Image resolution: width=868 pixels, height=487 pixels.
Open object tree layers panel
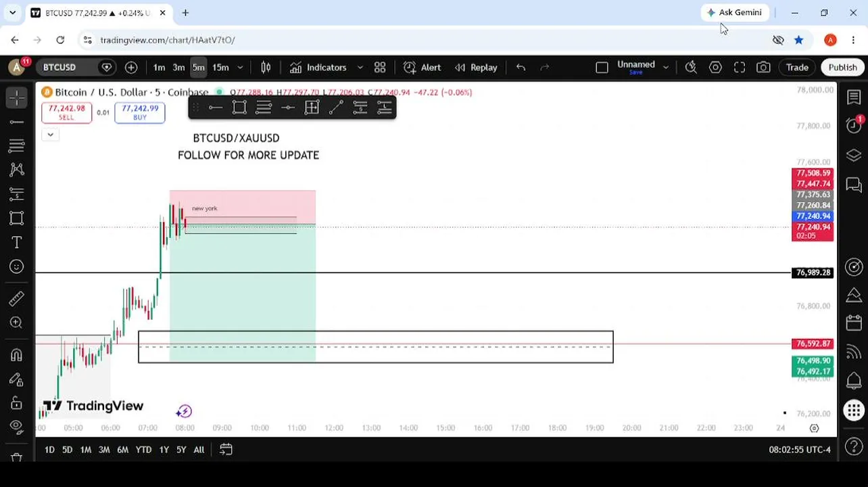tap(854, 155)
